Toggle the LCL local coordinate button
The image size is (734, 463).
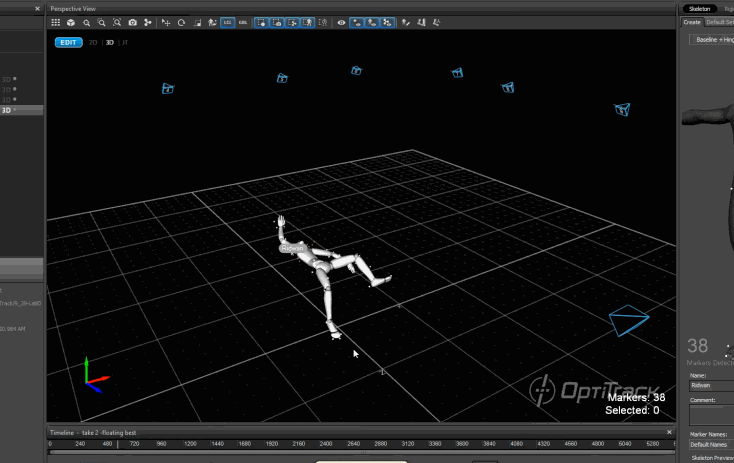(228, 22)
